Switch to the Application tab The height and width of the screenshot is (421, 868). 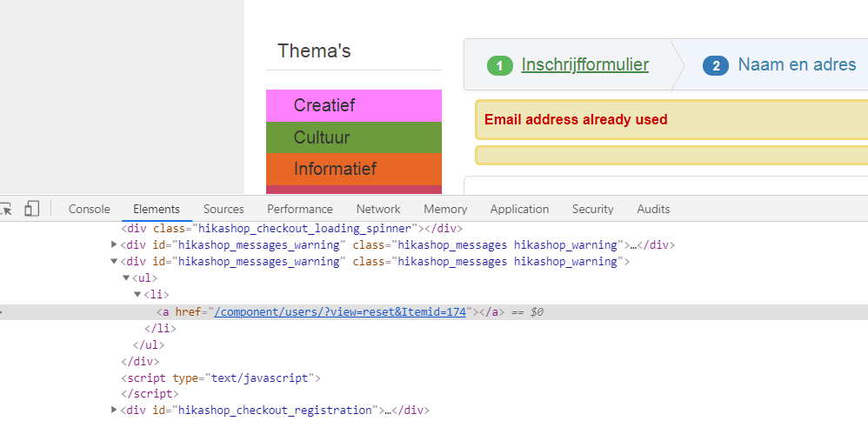click(x=519, y=209)
